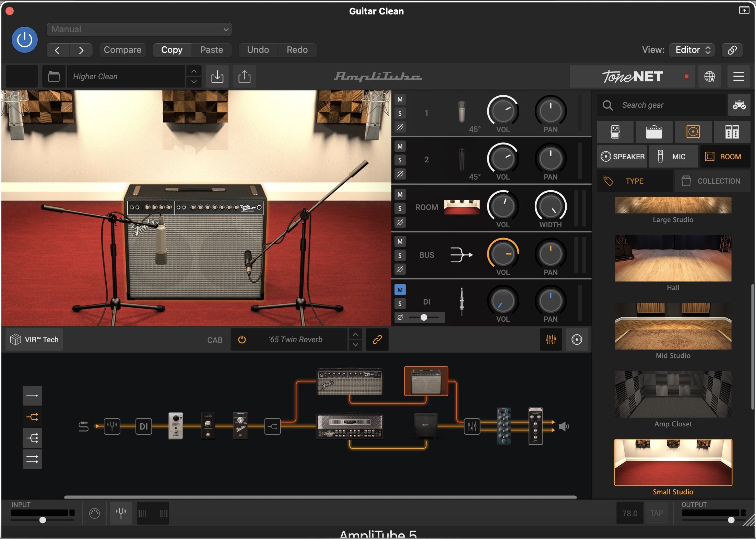The height and width of the screenshot is (539, 756).
Task: Show the speaker view icon beside the mixer
Action: 577,340
